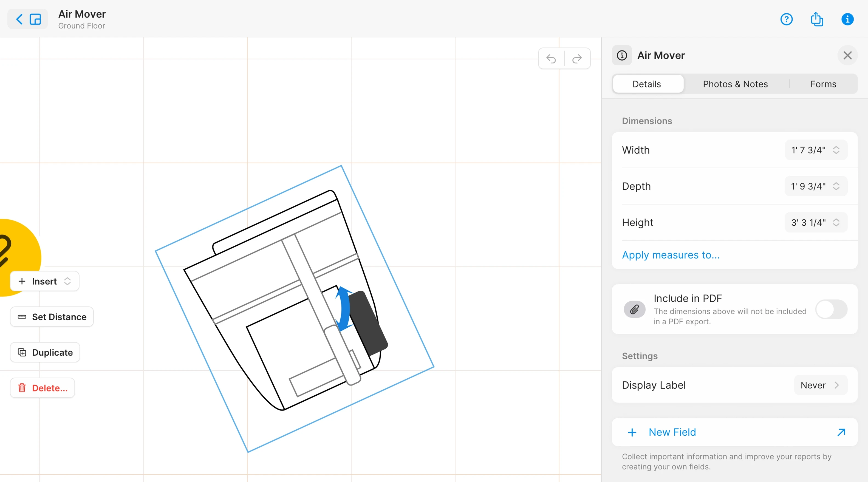Click the Apply measures to... link

pyautogui.click(x=671, y=255)
